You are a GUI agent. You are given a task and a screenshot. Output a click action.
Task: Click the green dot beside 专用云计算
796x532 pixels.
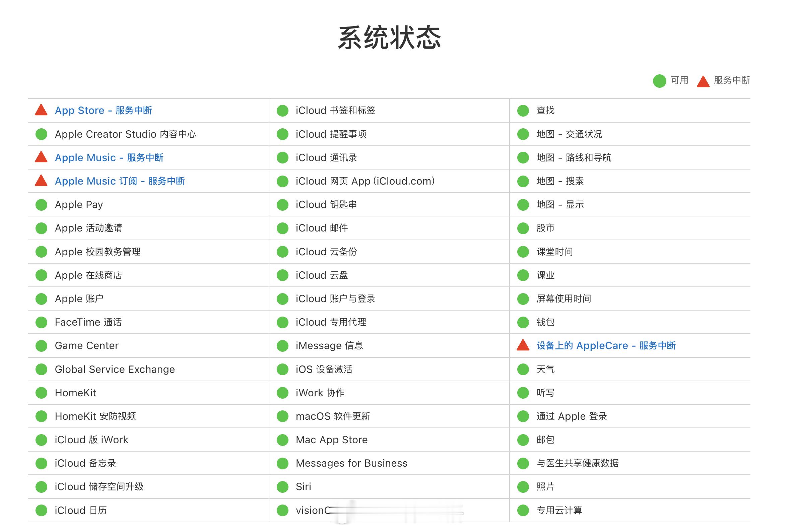(x=523, y=510)
